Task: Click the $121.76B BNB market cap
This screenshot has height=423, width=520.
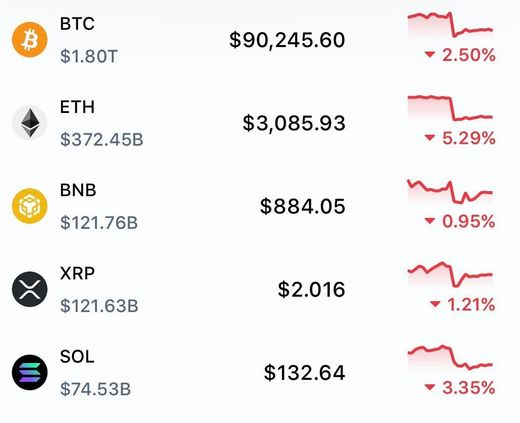Action: 99,223
